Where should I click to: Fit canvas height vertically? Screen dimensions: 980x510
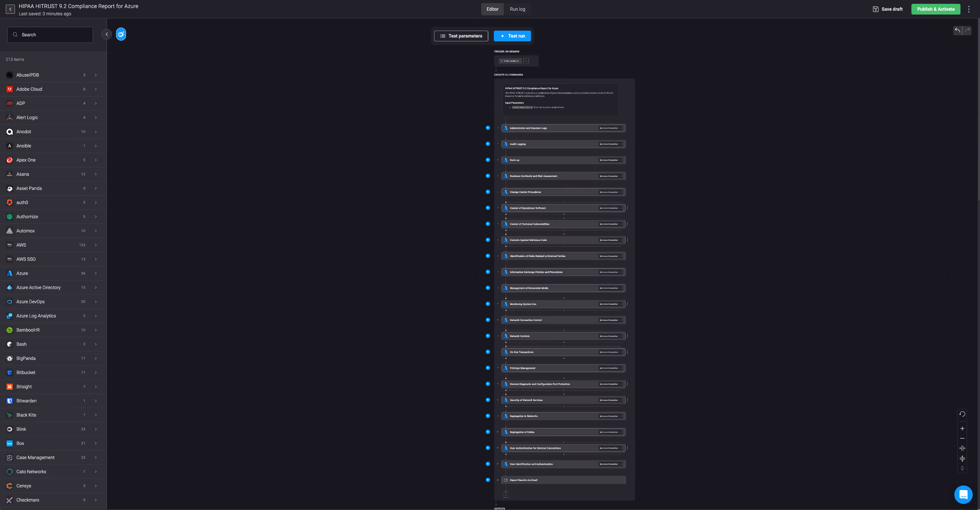pos(962,458)
